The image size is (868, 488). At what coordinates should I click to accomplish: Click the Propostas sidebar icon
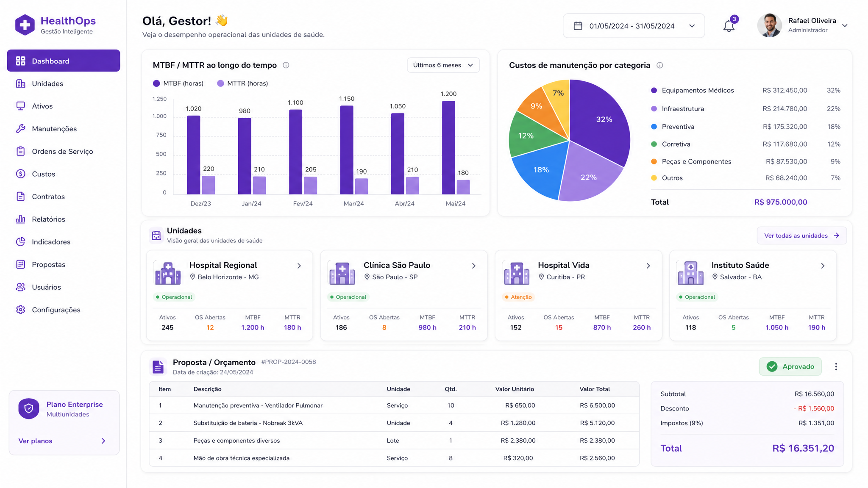click(20, 264)
